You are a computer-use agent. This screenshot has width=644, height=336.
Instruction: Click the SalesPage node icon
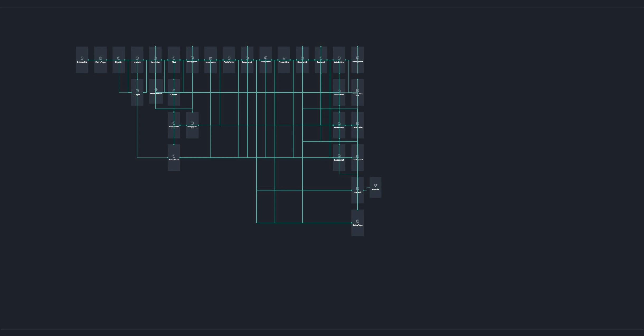pyautogui.click(x=358, y=221)
